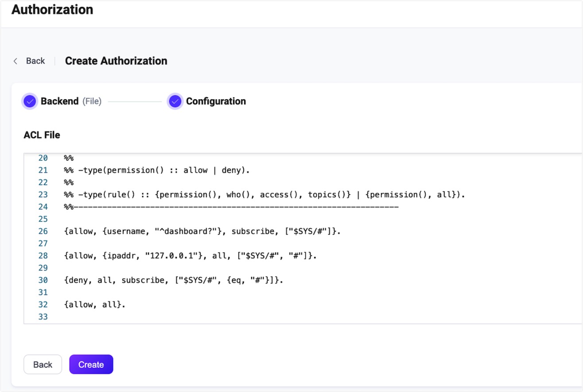Click line number 26 in the editor gutter
This screenshot has width=583, height=392.
point(43,231)
